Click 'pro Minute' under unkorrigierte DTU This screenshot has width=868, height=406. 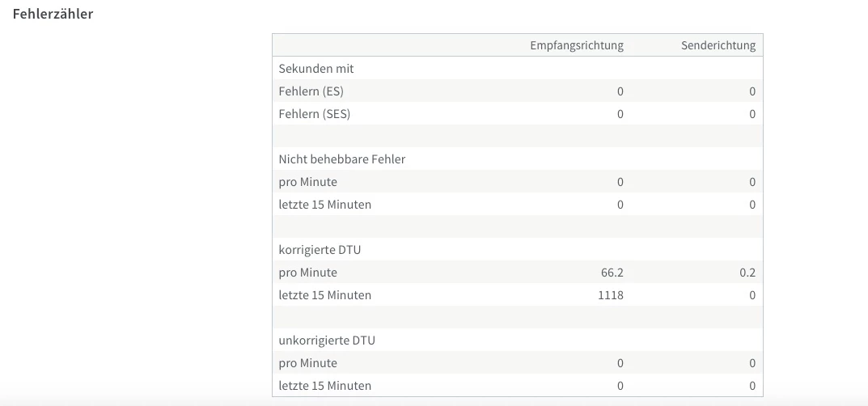[x=307, y=363]
